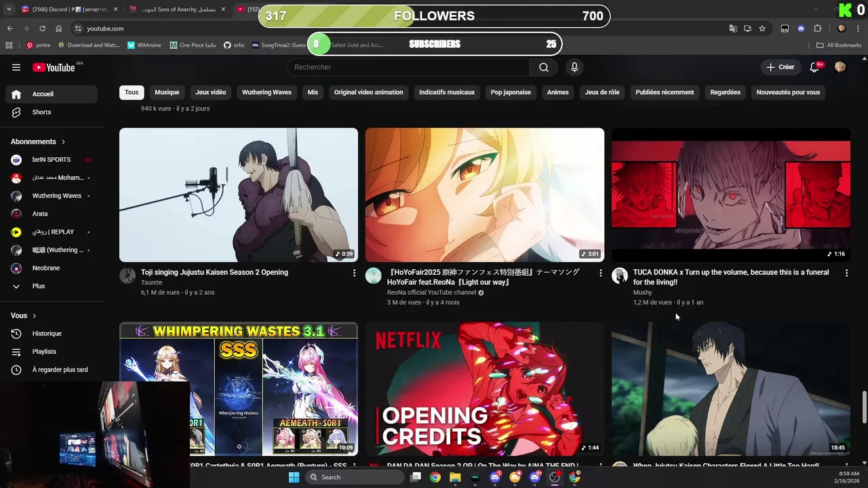This screenshot has width=868, height=488.
Task: Open ReoNa channel avatar beside HoYoFair video
Action: pos(374,275)
